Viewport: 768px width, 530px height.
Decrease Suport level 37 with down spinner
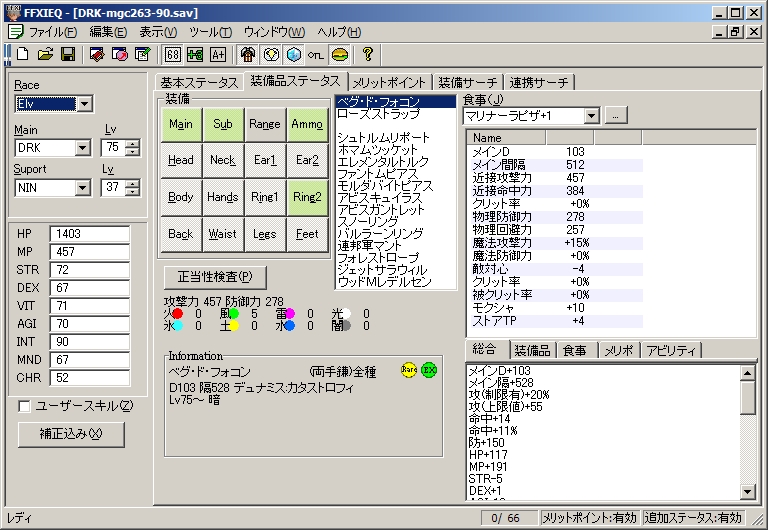click(132, 192)
